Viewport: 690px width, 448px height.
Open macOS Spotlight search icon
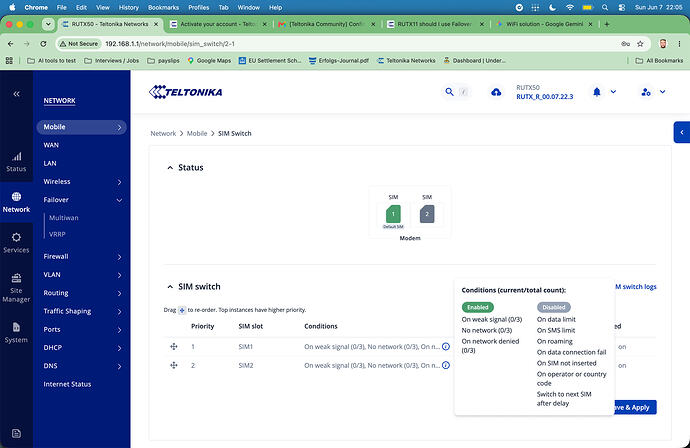pyautogui.click(x=605, y=7)
